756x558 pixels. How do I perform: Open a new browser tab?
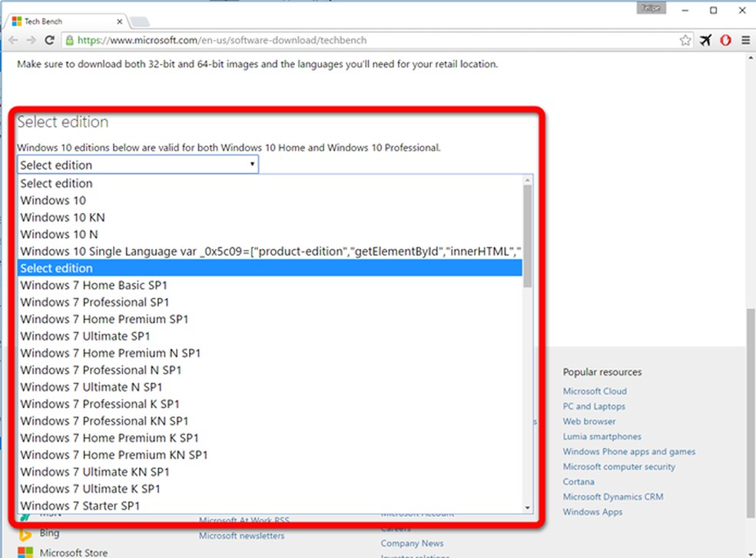tap(139, 22)
